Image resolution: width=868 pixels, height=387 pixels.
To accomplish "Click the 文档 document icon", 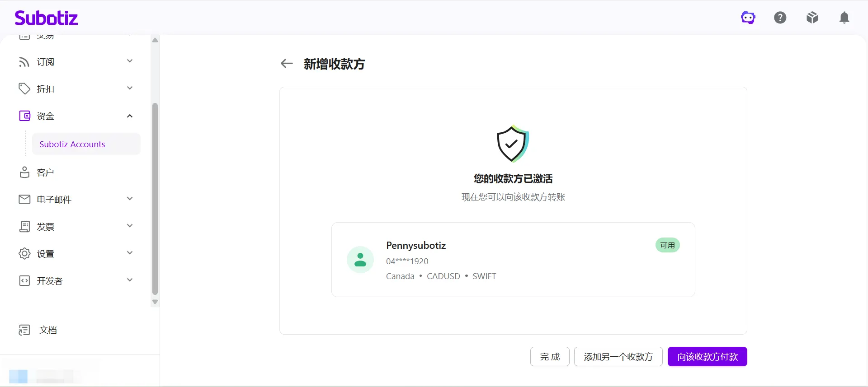I will [x=24, y=330].
